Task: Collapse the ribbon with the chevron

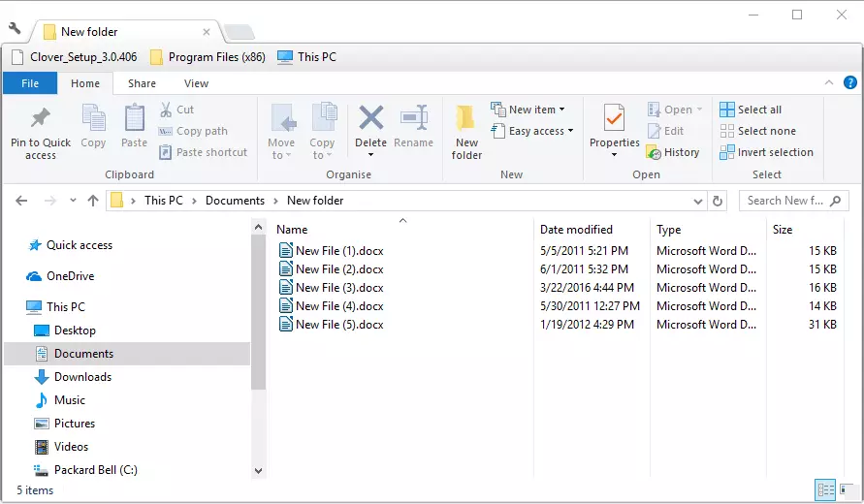Action: pyautogui.click(x=829, y=82)
